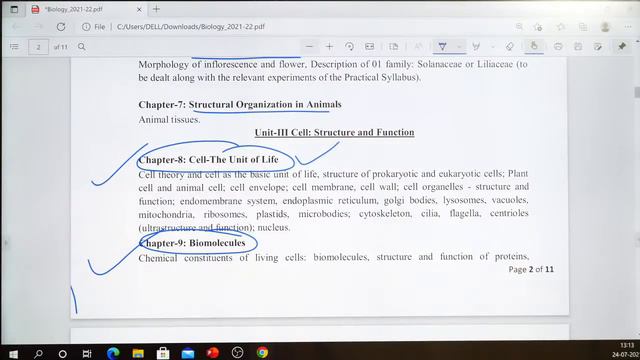Image resolution: width=640 pixels, height=360 pixels.
Task: Open the browser zoom indicator
Action: point(519,27)
